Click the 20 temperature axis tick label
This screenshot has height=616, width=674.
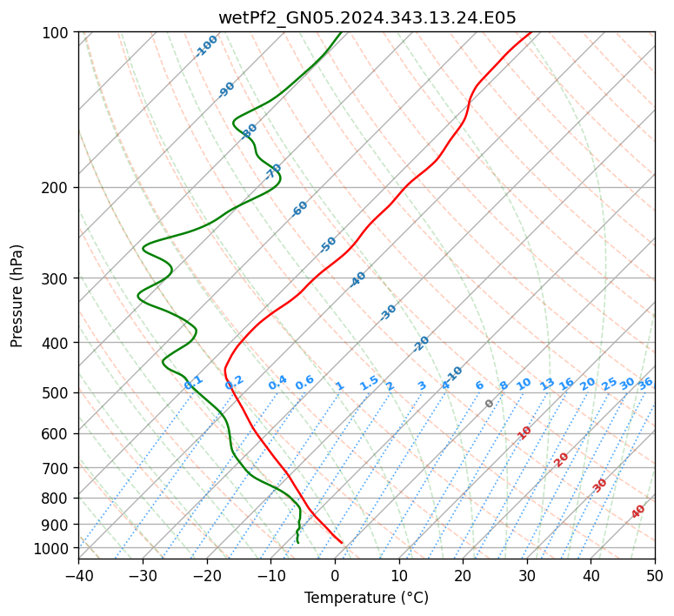[x=463, y=575]
